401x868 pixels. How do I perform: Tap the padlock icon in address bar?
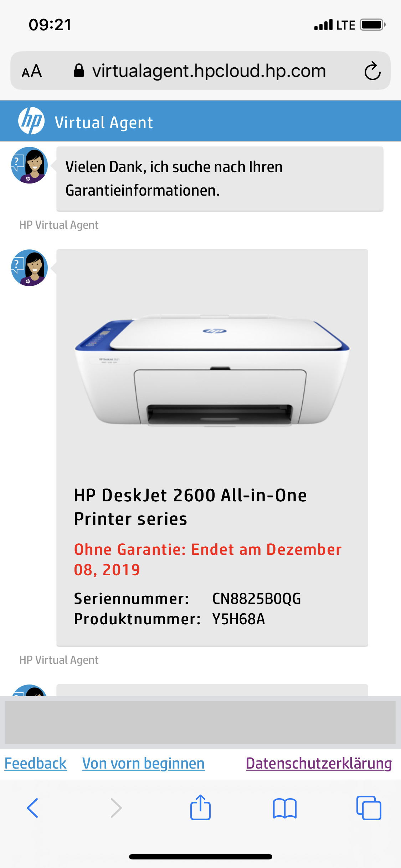click(79, 71)
